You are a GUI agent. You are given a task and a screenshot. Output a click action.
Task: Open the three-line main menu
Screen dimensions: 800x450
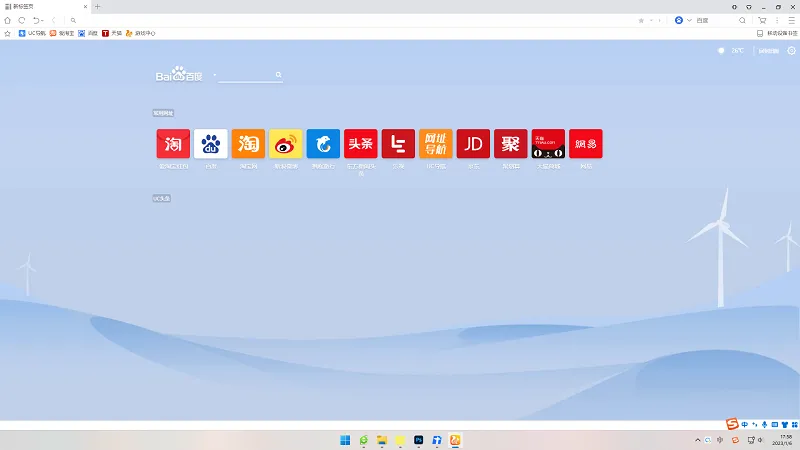click(x=792, y=20)
